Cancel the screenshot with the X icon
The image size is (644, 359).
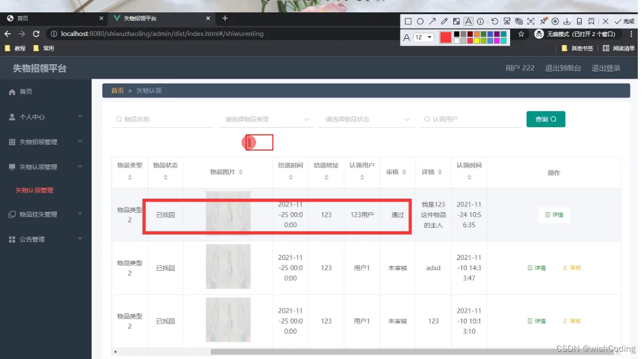click(605, 21)
